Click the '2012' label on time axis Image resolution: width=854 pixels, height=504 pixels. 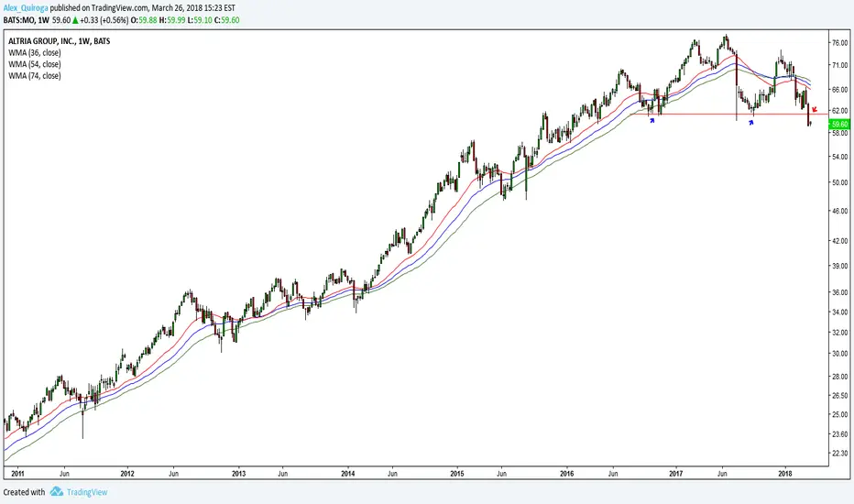click(x=127, y=474)
